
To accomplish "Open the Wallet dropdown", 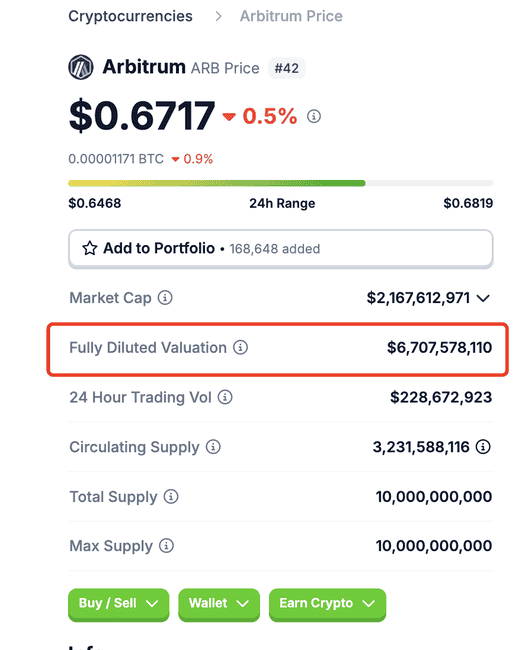I will pos(219,604).
